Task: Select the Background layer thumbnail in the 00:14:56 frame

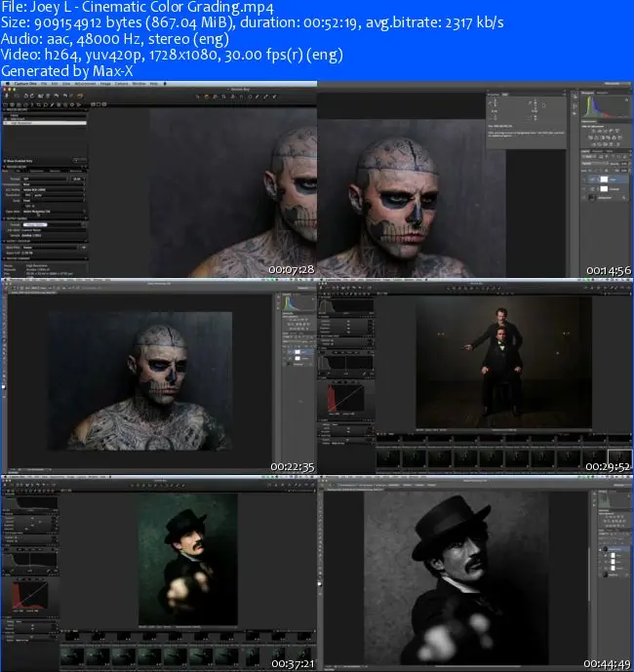Action: [x=591, y=197]
